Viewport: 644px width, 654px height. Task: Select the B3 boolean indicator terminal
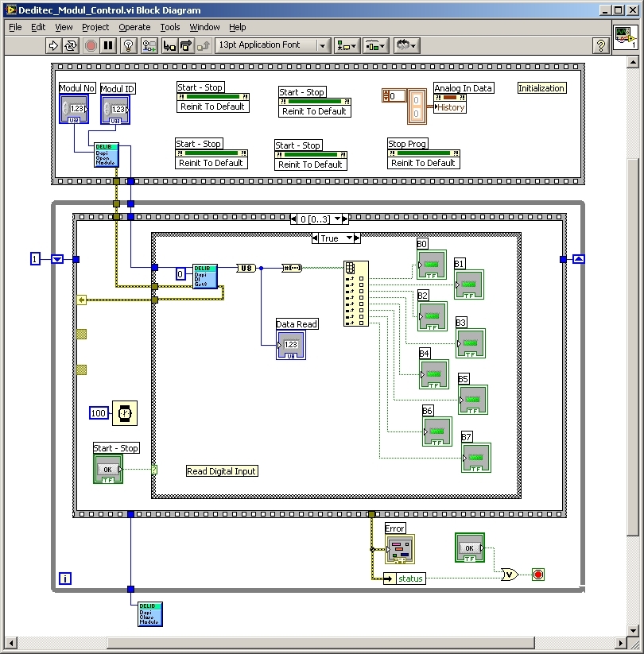(x=471, y=343)
